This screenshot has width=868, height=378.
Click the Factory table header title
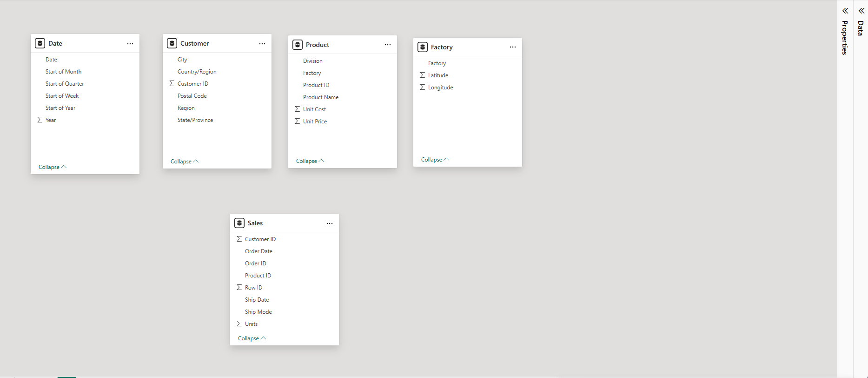pyautogui.click(x=442, y=47)
